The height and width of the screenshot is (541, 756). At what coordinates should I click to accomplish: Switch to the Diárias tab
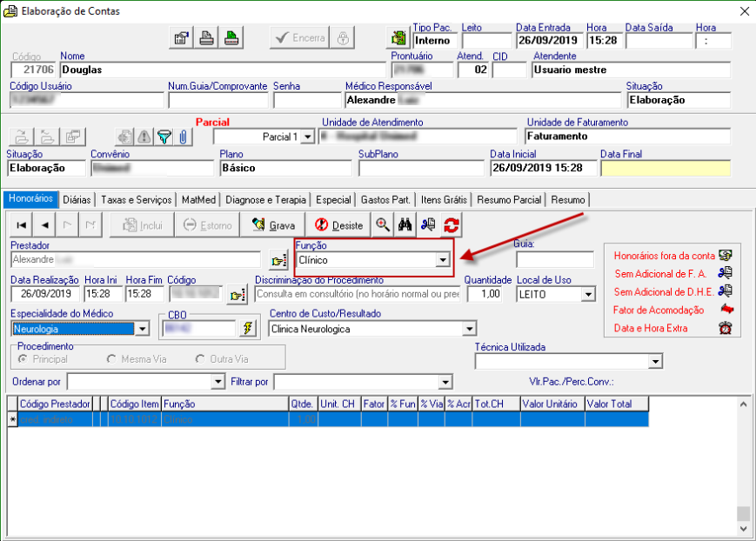tap(77, 200)
